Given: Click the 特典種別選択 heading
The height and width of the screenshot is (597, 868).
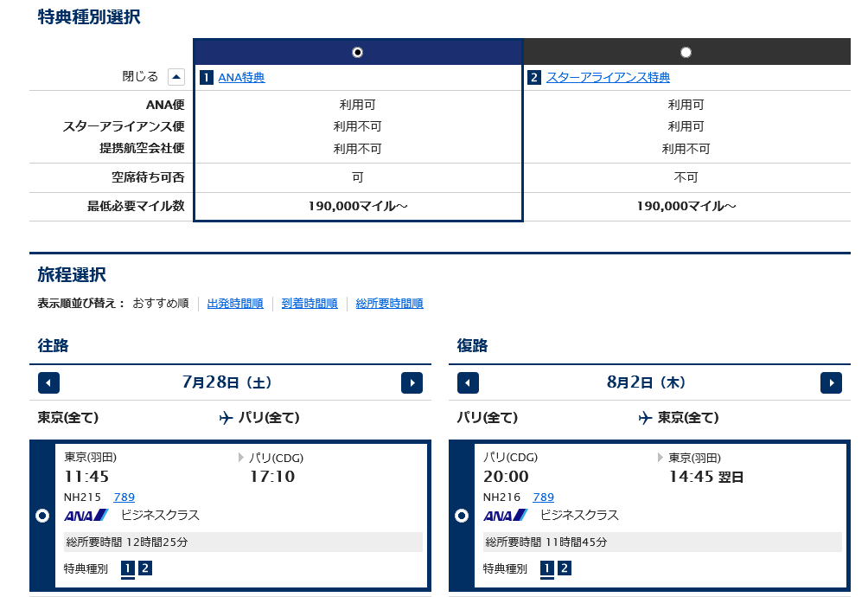Looking at the screenshot, I should coord(89,17).
